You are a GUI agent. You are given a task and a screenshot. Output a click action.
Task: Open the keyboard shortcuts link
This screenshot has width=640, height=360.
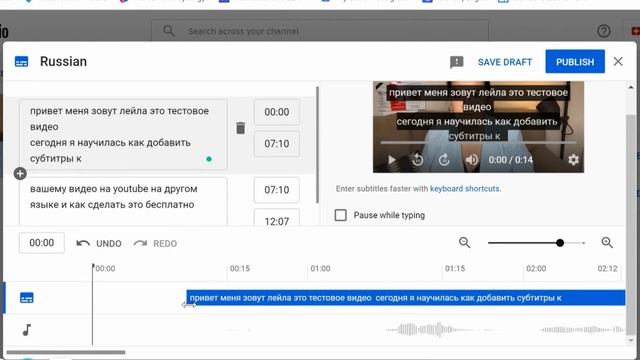[464, 189]
